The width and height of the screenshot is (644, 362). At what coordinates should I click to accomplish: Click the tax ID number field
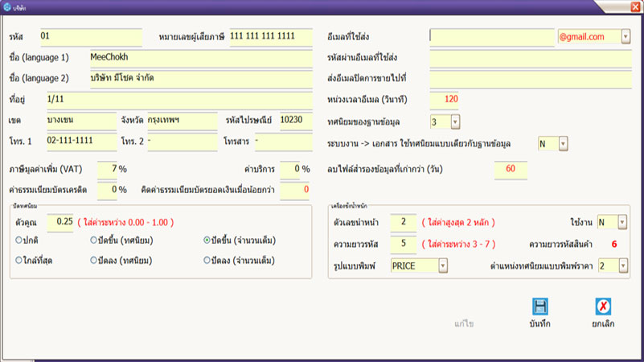[269, 36]
